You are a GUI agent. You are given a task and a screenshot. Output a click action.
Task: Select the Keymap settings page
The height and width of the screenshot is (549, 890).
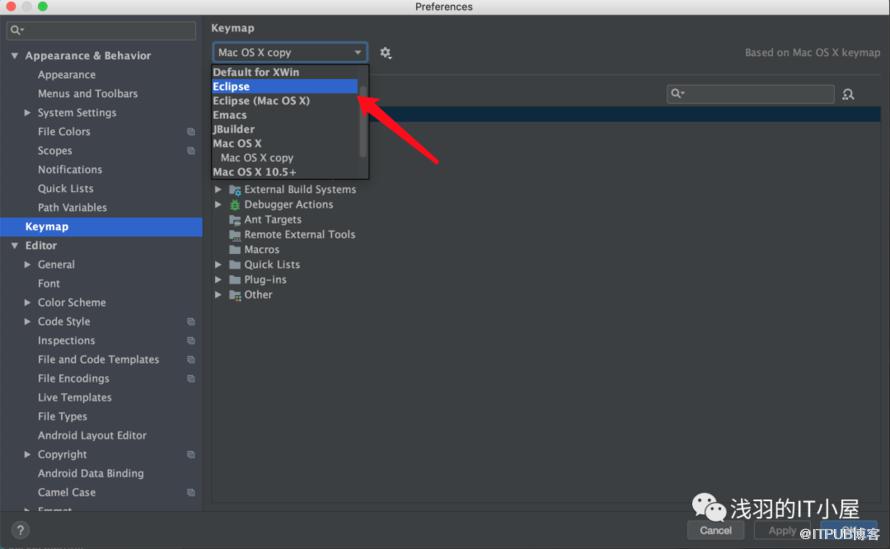(101, 227)
